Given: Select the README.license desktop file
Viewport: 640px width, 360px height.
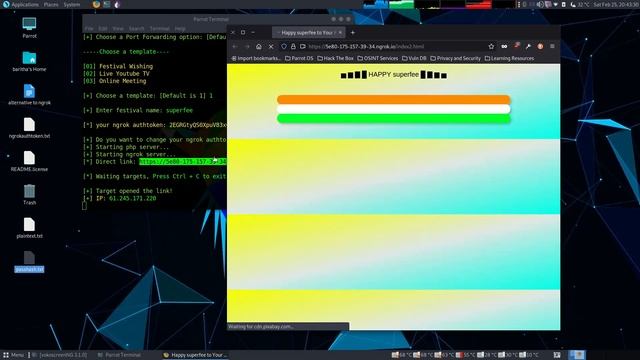Looking at the screenshot, I should [x=29, y=161].
